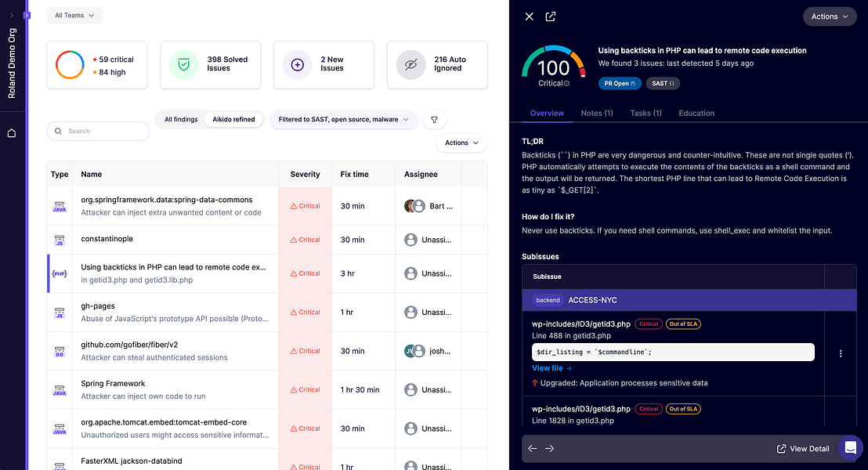Open issue in new window icon
The width and height of the screenshot is (868, 470).
coord(550,16)
